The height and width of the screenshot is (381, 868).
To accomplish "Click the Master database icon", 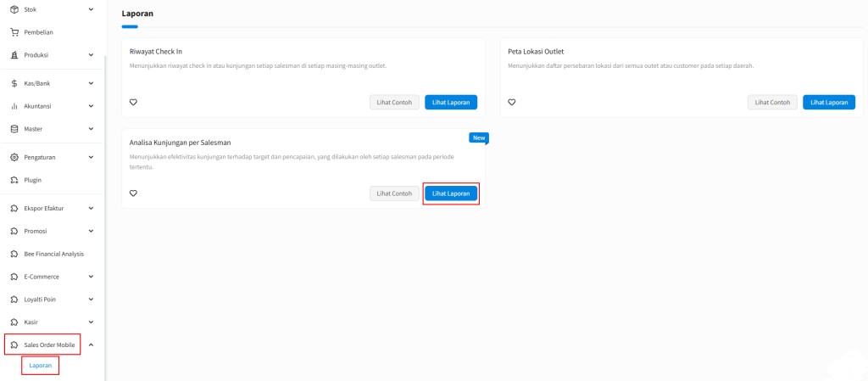I will pyautogui.click(x=15, y=128).
